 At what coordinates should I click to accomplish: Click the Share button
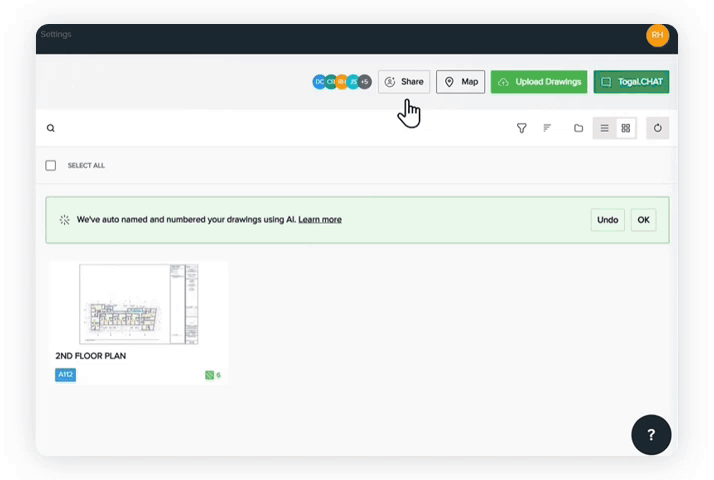click(404, 82)
